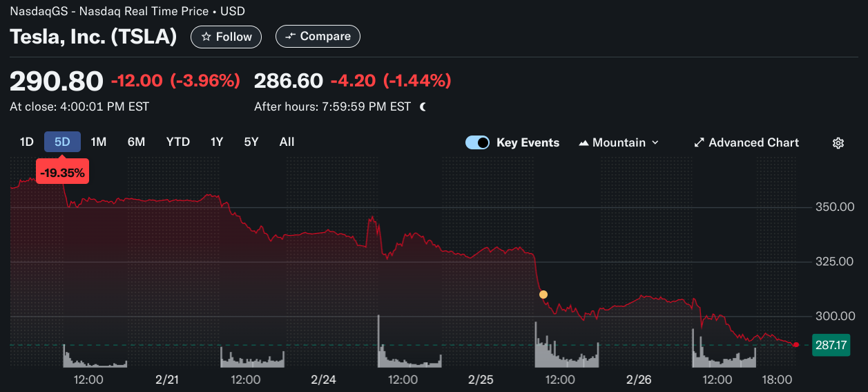This screenshot has height=392, width=868.
Task: Show the 5Y range
Action: (x=251, y=142)
